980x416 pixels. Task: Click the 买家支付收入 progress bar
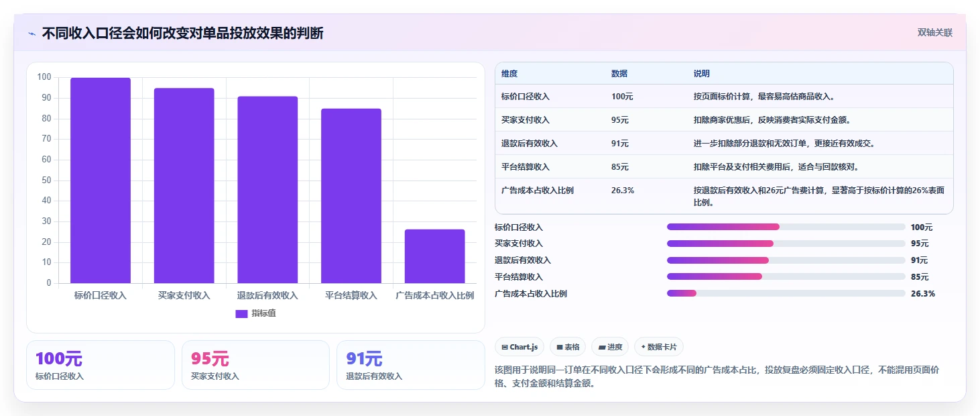pos(786,244)
